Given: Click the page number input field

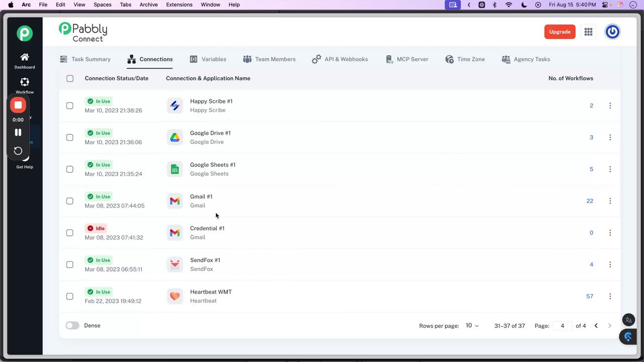Looking at the screenshot, I should 562,326.
